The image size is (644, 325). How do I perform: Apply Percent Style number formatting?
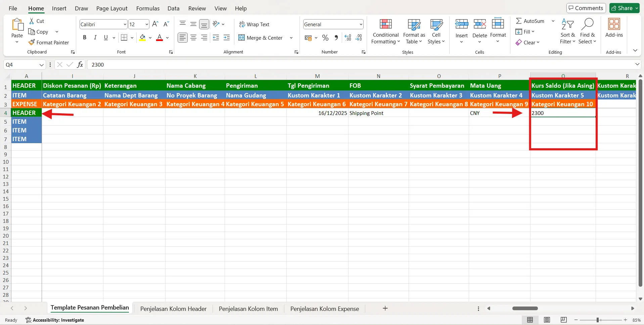point(325,38)
